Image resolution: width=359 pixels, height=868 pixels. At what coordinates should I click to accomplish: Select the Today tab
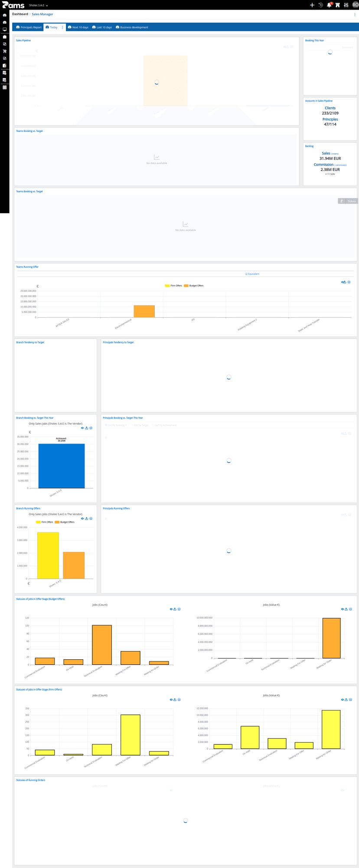click(52, 27)
